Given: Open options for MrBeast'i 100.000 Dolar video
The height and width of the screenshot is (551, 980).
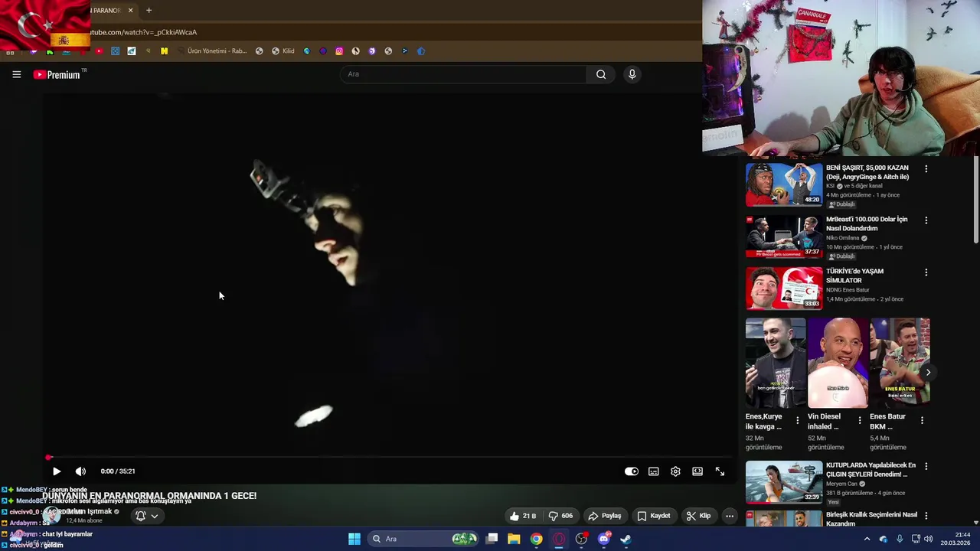Looking at the screenshot, I should 926,220.
